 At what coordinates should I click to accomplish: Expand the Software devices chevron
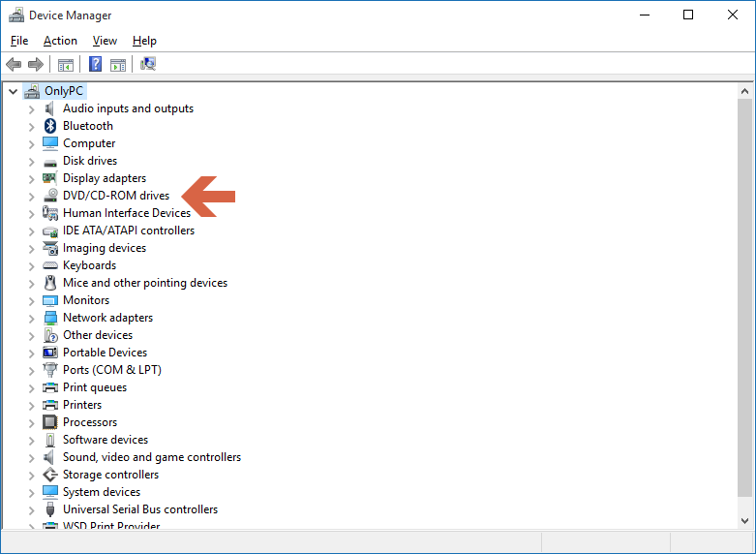point(31,441)
